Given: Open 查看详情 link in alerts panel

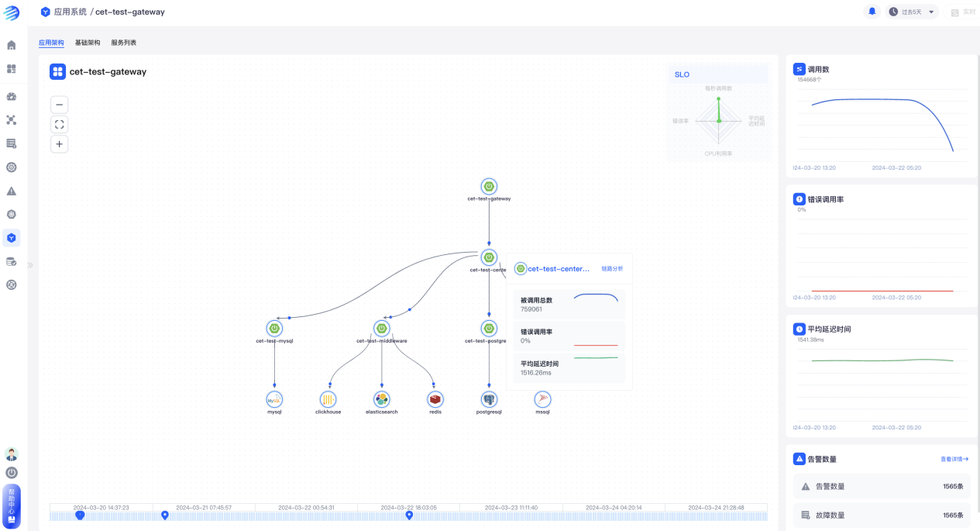Looking at the screenshot, I should click(x=954, y=459).
